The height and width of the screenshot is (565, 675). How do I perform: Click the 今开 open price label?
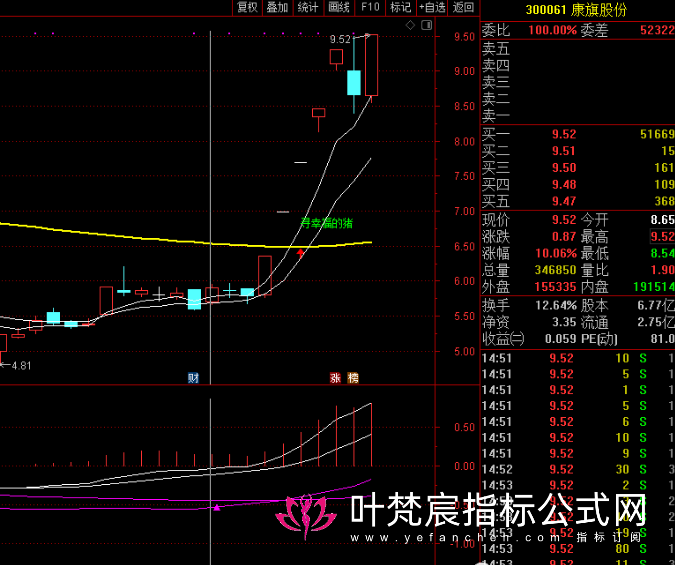point(594,220)
